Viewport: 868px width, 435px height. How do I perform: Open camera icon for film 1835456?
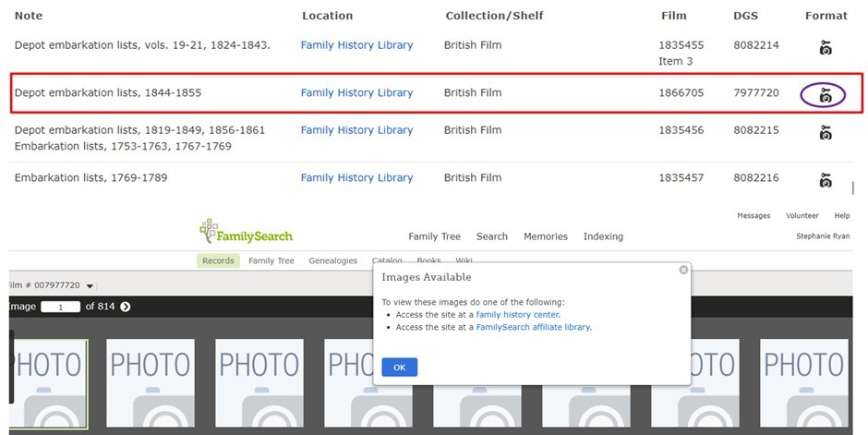[826, 132]
